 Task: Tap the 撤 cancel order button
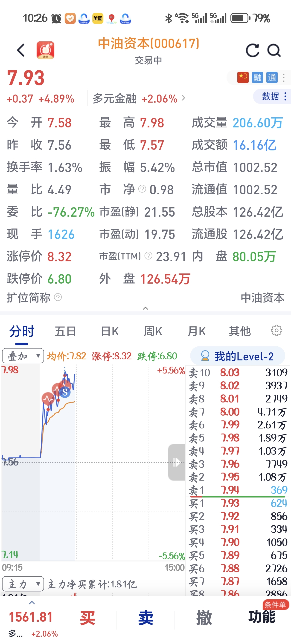(204, 618)
